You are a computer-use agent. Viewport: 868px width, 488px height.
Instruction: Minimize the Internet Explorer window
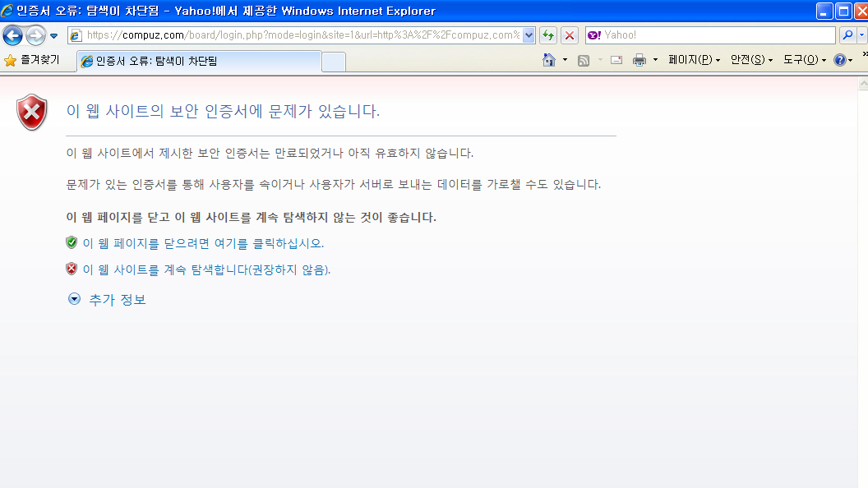click(x=824, y=11)
